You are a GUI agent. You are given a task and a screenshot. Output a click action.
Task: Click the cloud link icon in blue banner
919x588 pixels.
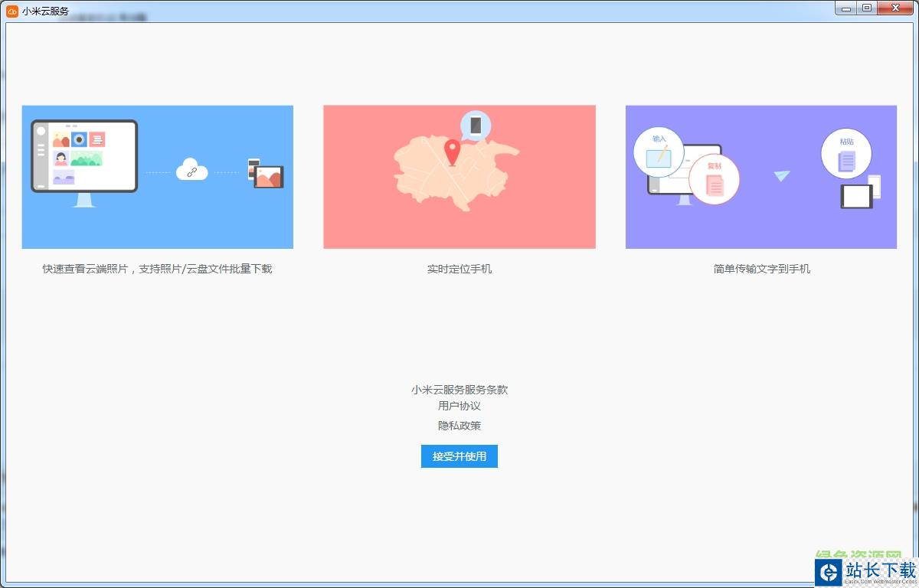point(191,171)
